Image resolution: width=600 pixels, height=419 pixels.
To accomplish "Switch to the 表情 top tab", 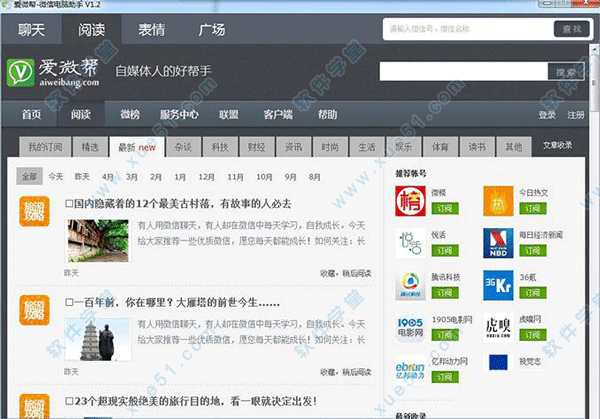I will [x=152, y=29].
